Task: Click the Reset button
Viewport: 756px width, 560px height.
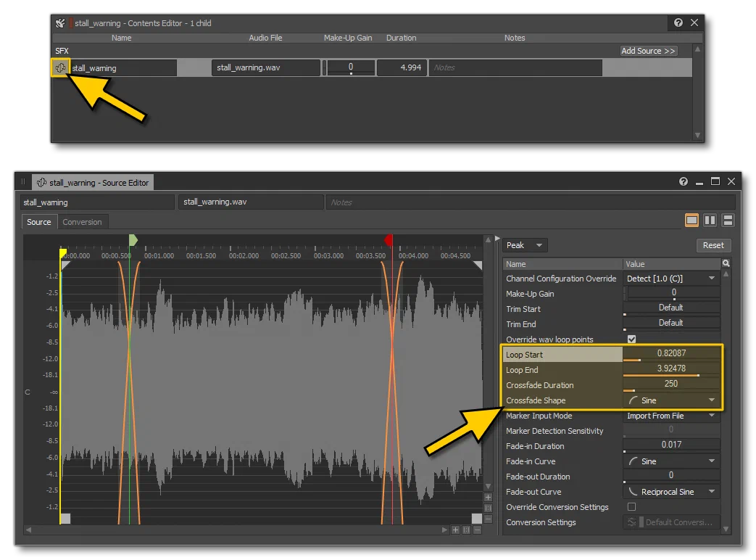Action: (713, 245)
